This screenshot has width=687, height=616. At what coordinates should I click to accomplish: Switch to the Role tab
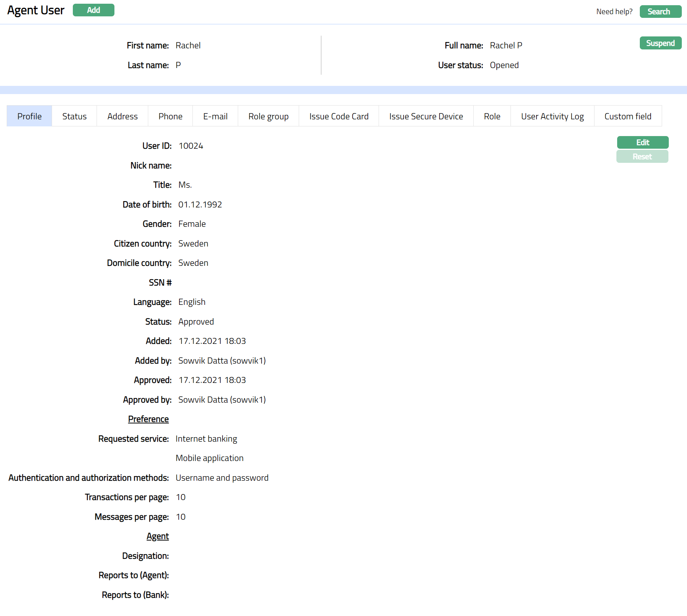click(x=492, y=116)
